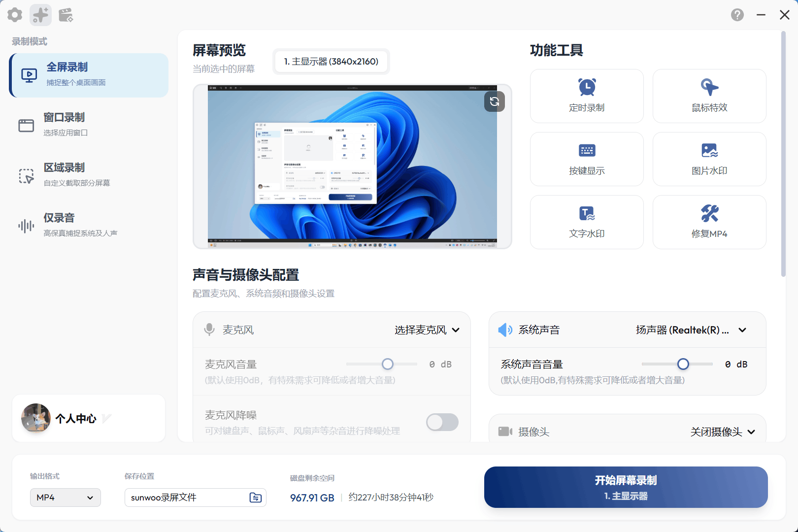The height and width of the screenshot is (532, 798).
Task: Click the refresh preview icon on screen preview
Action: [x=495, y=101]
